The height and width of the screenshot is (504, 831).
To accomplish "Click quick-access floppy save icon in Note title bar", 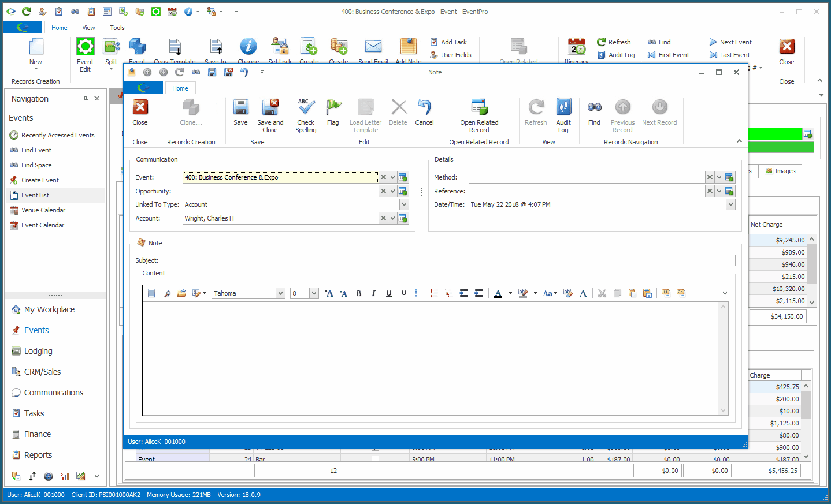I will click(212, 72).
